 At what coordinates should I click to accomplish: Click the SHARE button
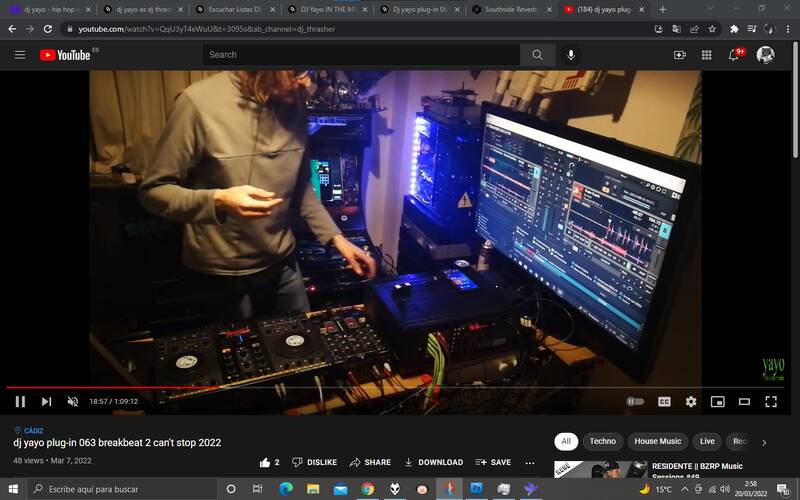(x=370, y=462)
